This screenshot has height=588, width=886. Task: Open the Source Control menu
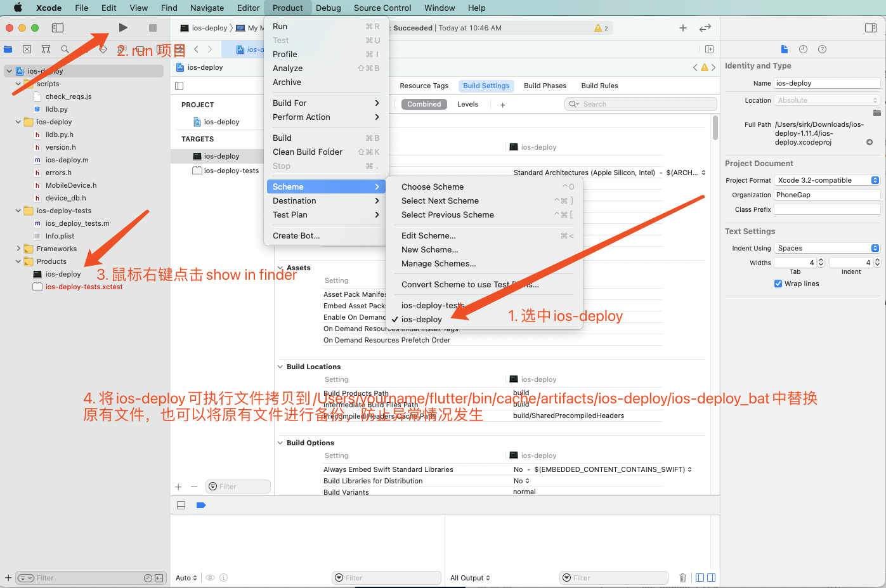tap(382, 8)
